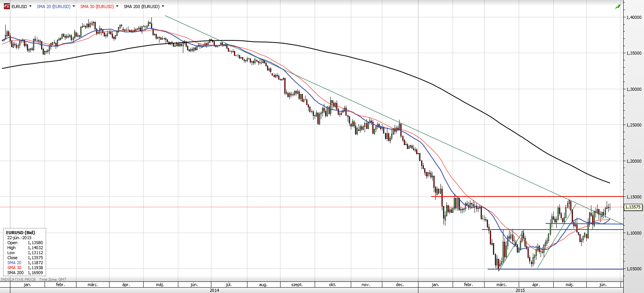
Task: Open the SMA 20 (EURUSD) indicator dropdown
Action: pos(74,6)
